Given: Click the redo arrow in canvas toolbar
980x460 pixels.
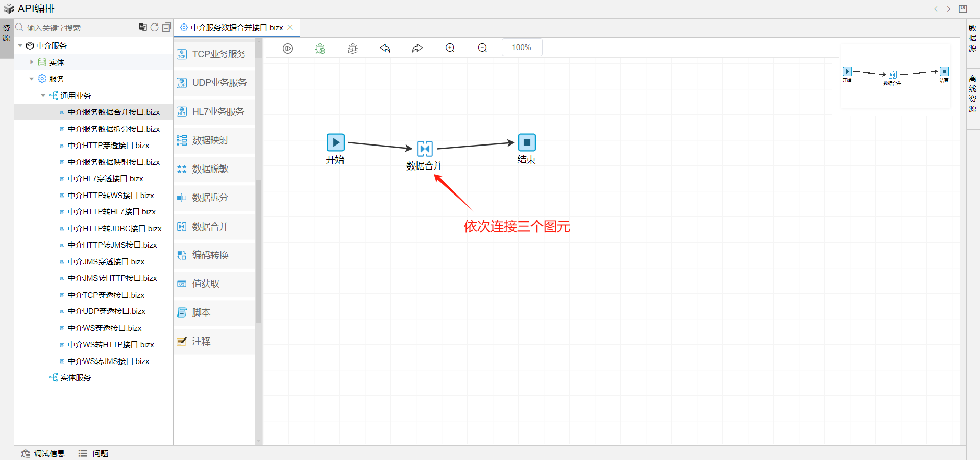Looking at the screenshot, I should pyautogui.click(x=418, y=48).
